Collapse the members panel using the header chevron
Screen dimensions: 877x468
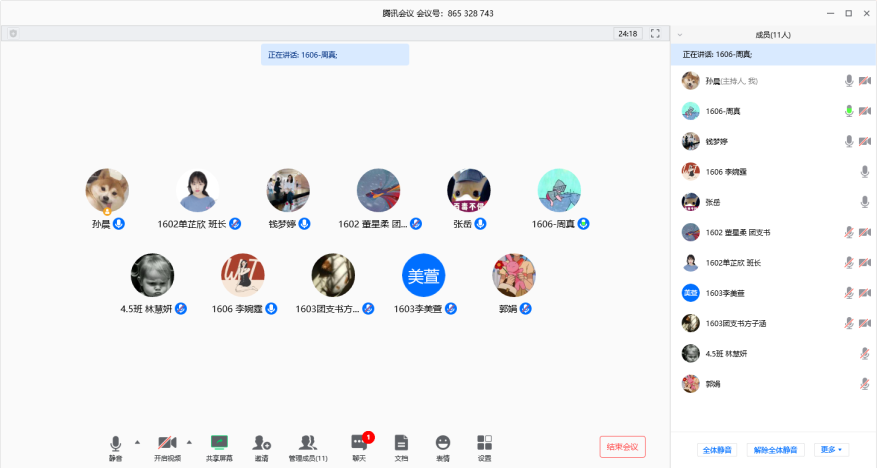click(x=681, y=34)
